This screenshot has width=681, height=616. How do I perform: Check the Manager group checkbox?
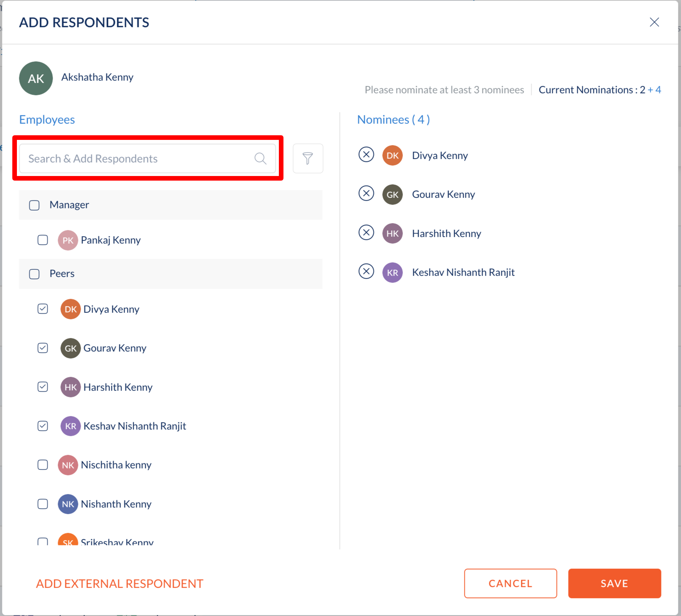(x=35, y=205)
